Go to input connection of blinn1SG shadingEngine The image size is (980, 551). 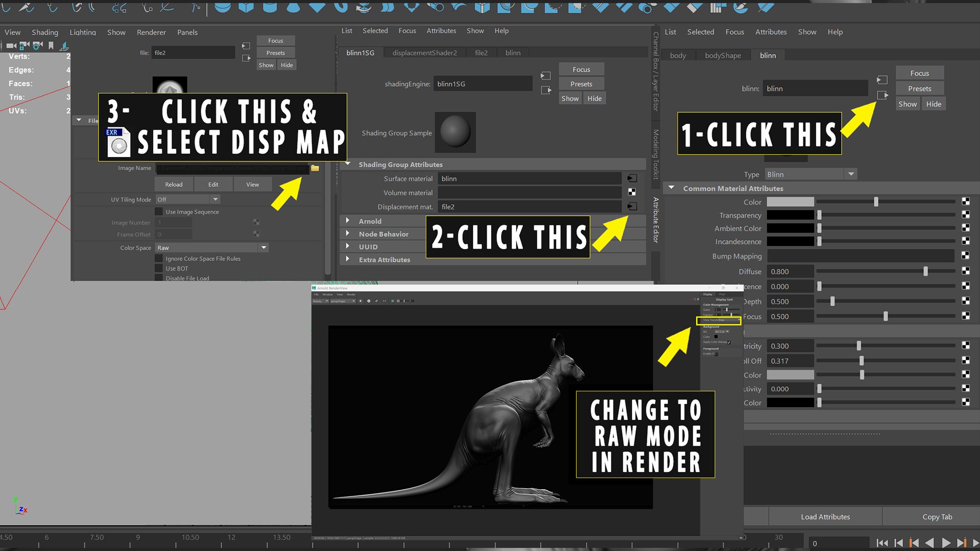546,76
